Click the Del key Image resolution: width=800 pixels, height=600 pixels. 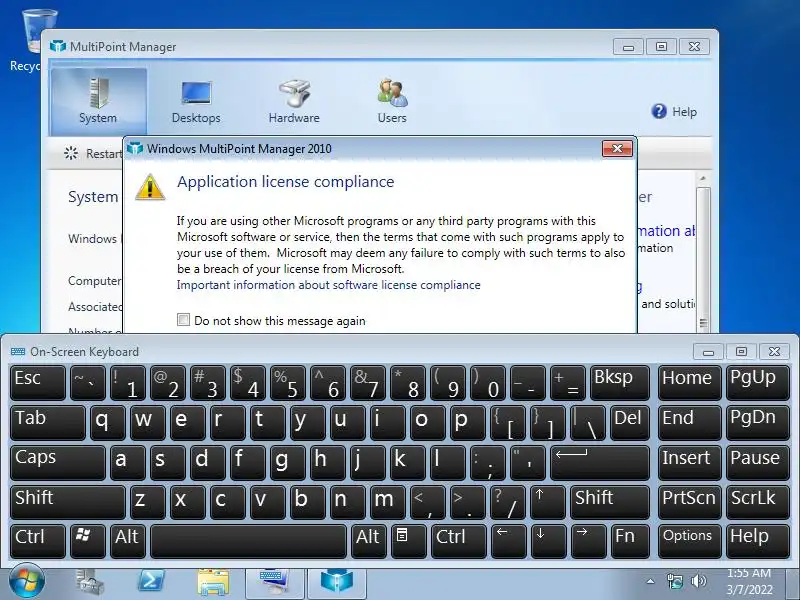(x=630, y=422)
